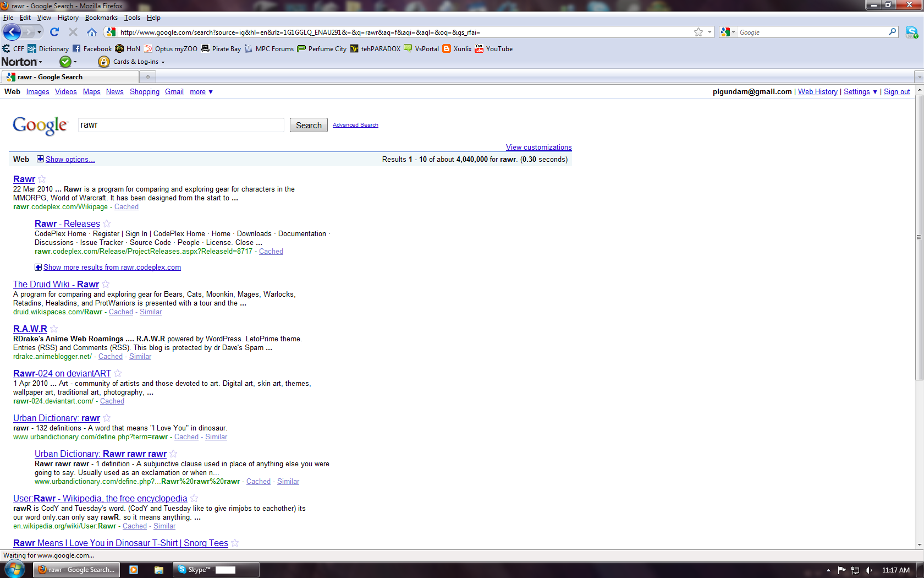924x578 pixels.
Task: Go back with the browser Back arrow
Action: pos(12,32)
